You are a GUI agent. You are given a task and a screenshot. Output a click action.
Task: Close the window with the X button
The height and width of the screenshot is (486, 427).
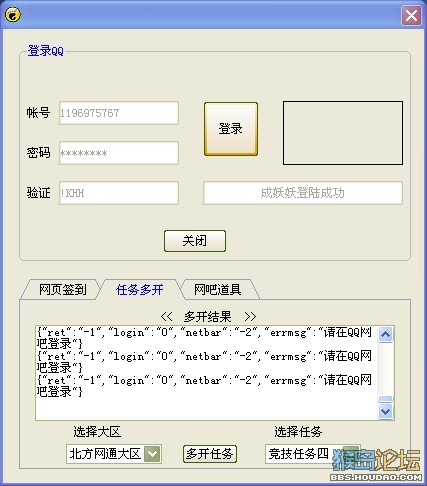(x=411, y=15)
